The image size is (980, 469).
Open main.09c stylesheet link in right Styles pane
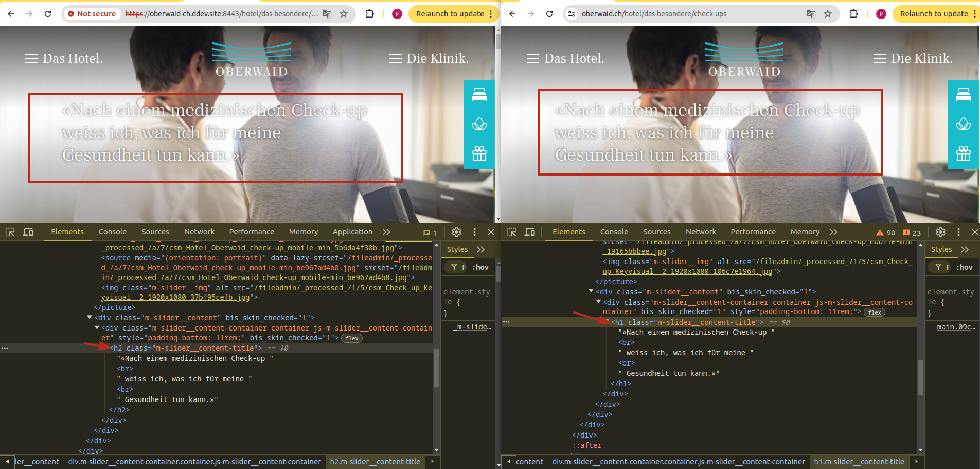point(956,327)
